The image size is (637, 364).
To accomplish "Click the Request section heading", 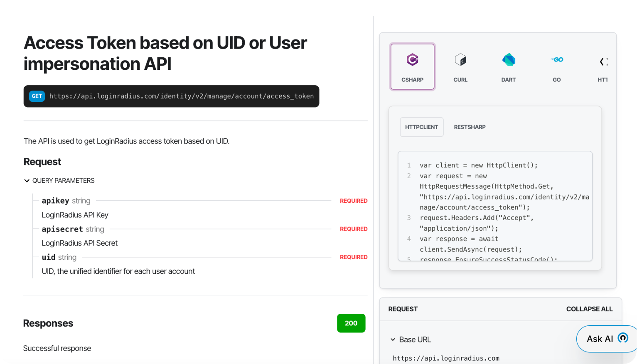I will click(42, 162).
